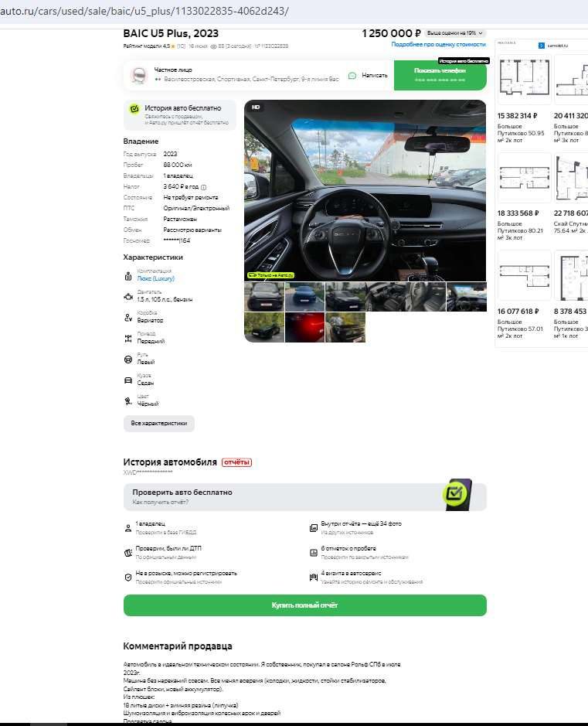Click the free car history checkmark icon
The image size is (588, 726).
(x=134, y=109)
